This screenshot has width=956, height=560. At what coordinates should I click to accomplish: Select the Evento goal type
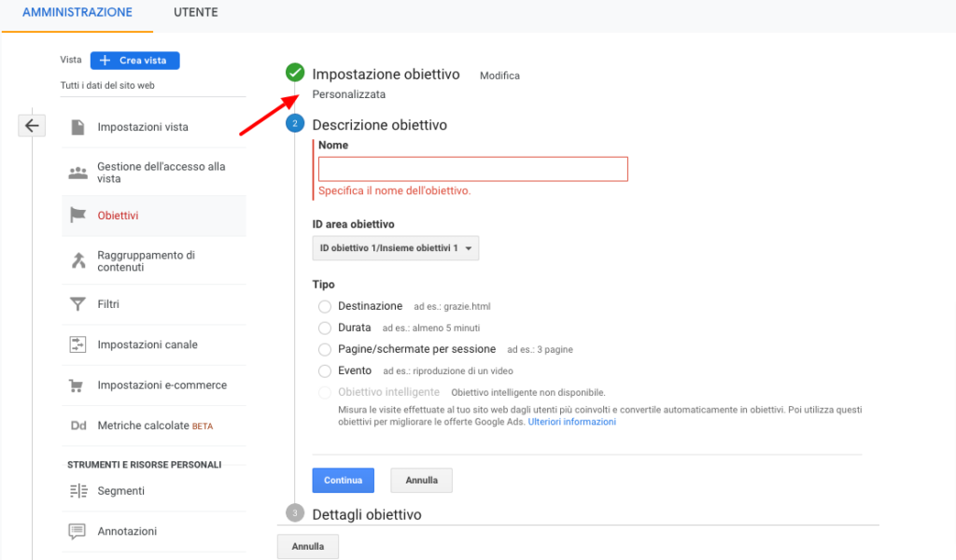[x=325, y=371]
